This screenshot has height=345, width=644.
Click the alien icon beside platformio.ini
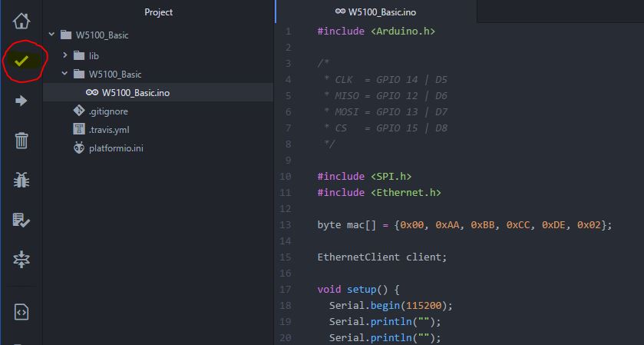click(78, 148)
